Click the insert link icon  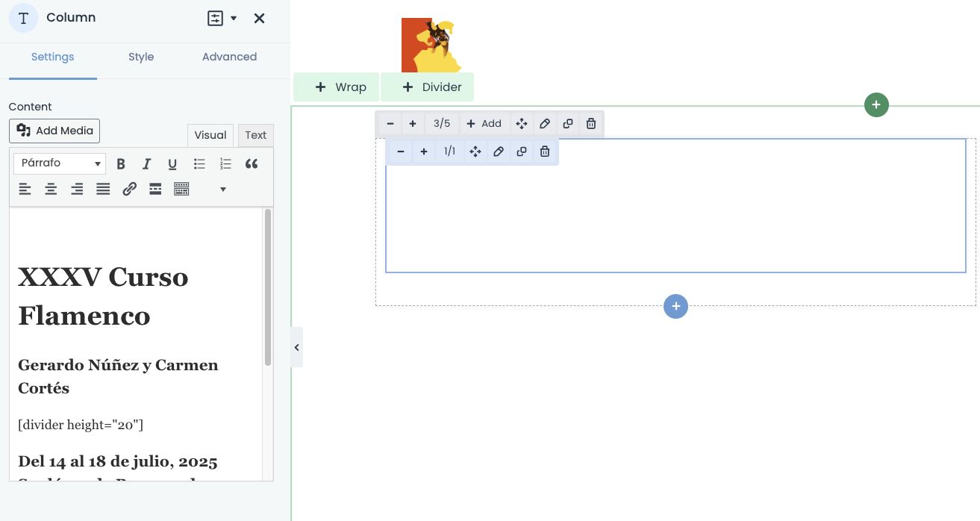[129, 190]
